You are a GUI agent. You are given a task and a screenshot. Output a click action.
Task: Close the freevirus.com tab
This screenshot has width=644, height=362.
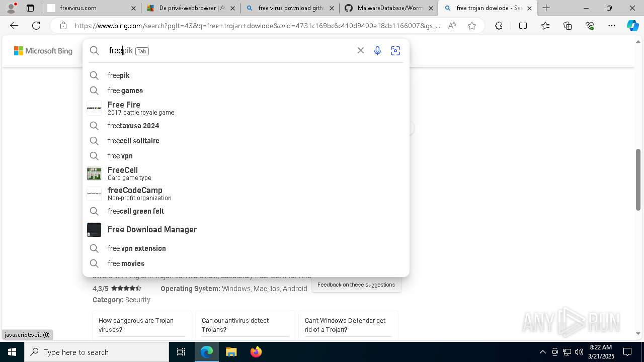[x=133, y=8]
